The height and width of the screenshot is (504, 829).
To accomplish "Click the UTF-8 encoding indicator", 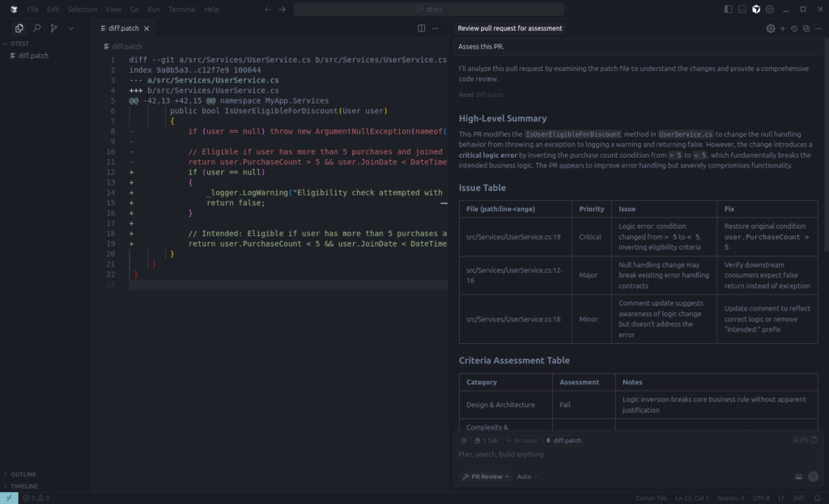I will tap(761, 498).
